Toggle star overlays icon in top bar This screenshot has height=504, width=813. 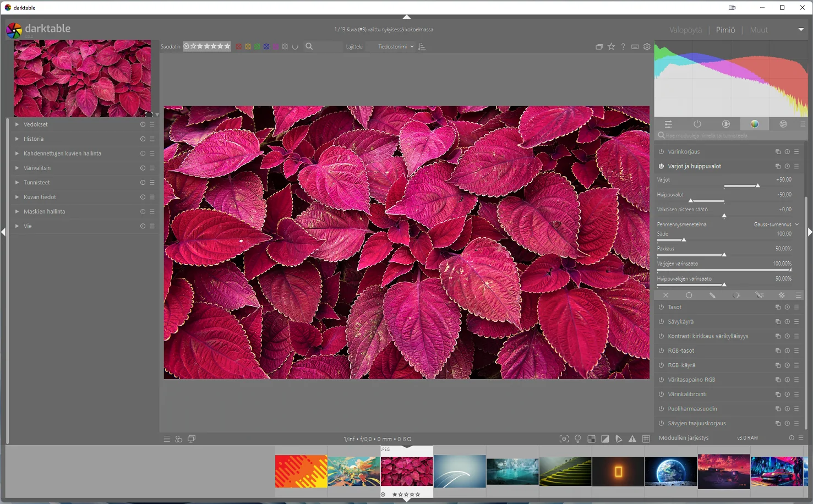(611, 47)
